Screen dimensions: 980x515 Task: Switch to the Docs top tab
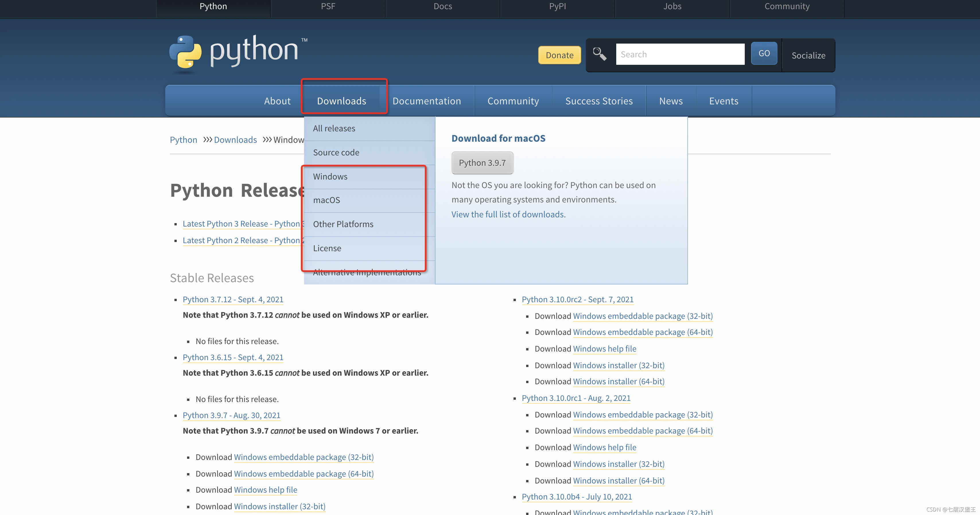[x=442, y=7]
